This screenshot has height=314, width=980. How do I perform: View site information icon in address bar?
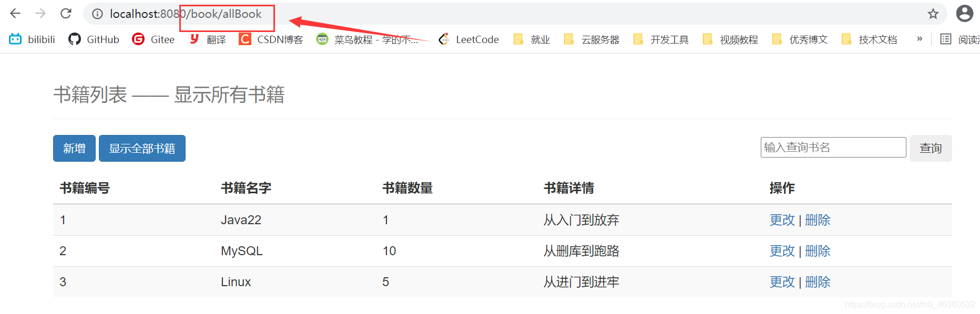[x=97, y=14]
